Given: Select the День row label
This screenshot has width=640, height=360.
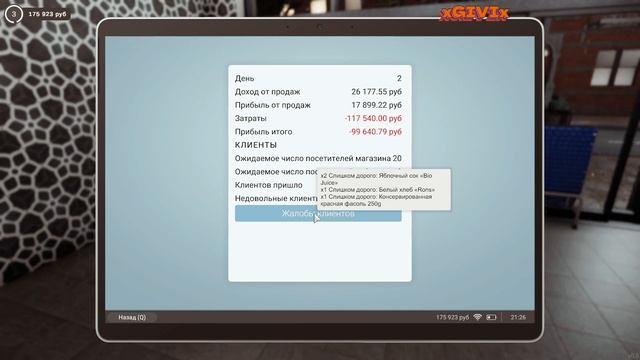Looking at the screenshot, I should 244,78.
